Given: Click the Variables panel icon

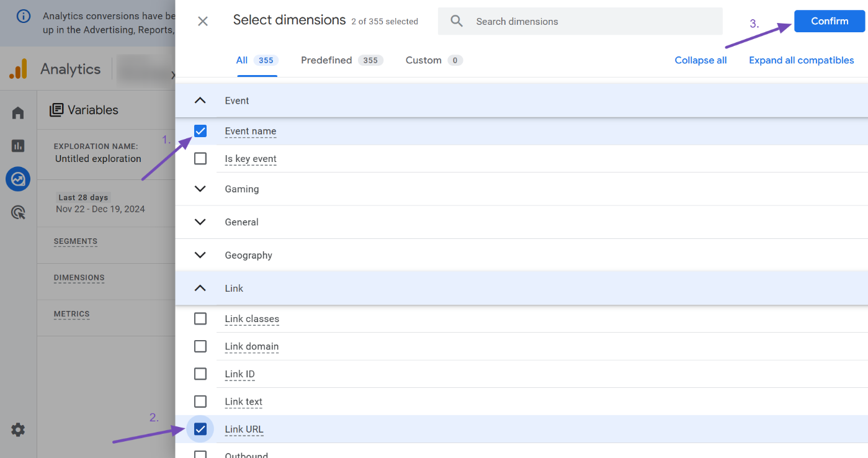Looking at the screenshot, I should (56, 110).
